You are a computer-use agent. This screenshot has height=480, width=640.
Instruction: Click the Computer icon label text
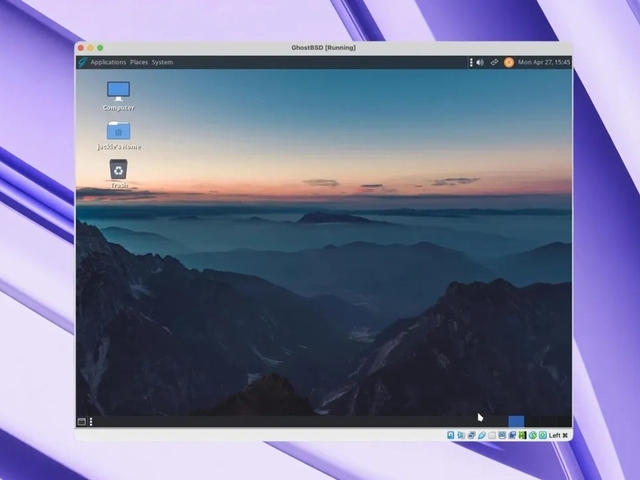118,108
